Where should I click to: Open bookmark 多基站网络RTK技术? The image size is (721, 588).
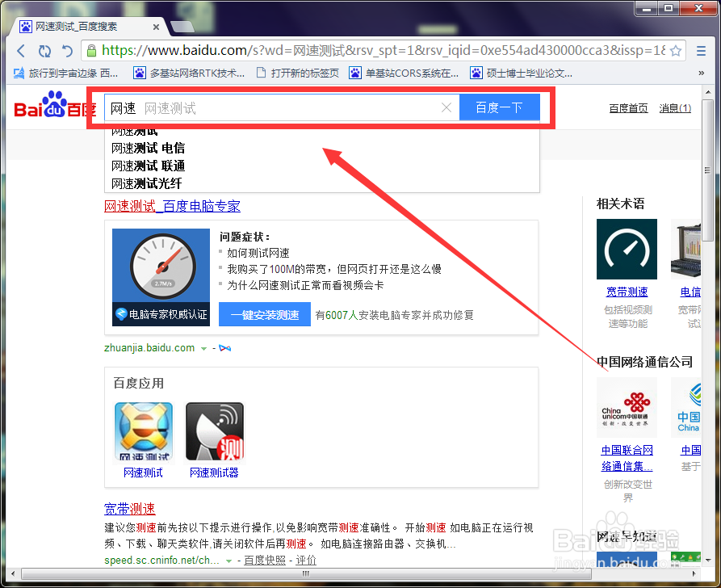point(189,73)
